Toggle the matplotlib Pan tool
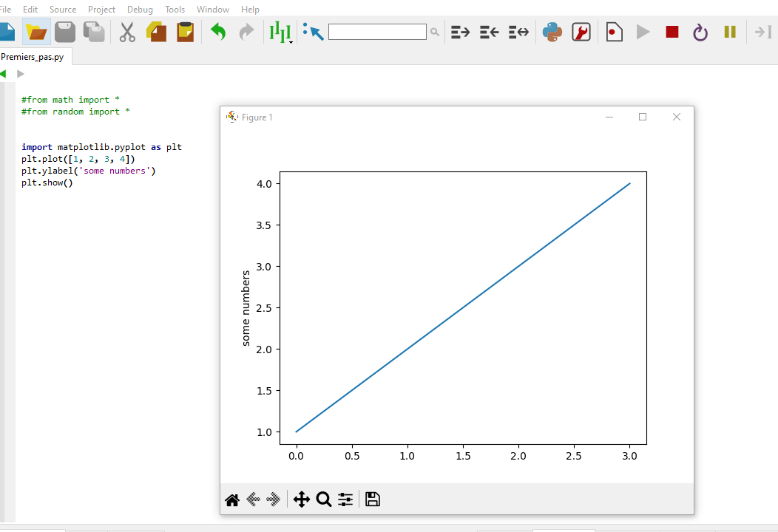This screenshot has width=778, height=532. click(301, 499)
